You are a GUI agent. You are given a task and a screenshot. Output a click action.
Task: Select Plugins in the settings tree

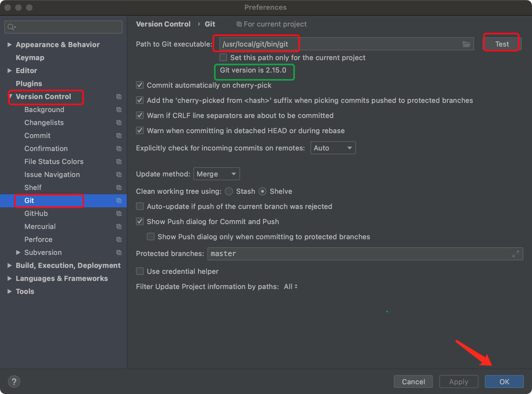tap(29, 84)
